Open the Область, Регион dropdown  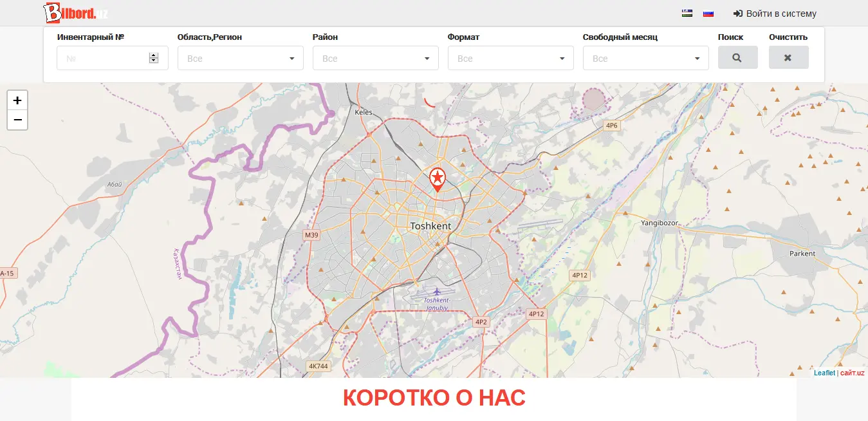(x=240, y=58)
